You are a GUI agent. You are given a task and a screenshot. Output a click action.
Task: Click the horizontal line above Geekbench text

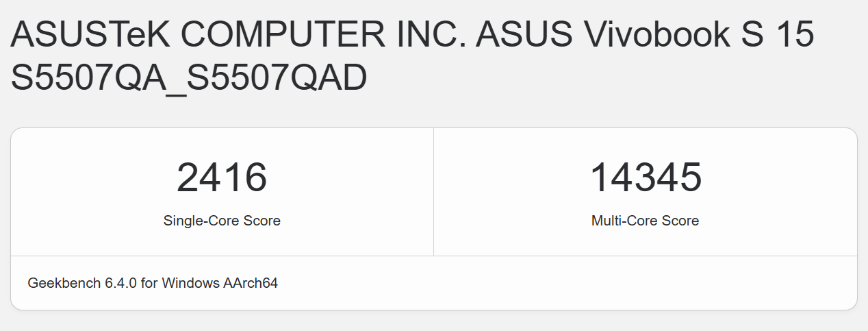tap(434, 256)
